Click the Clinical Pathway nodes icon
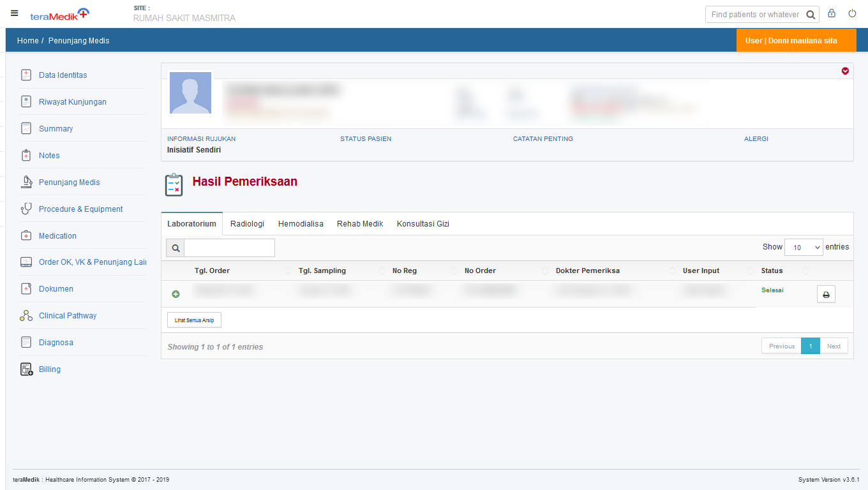The width and height of the screenshot is (868, 490). coord(26,316)
